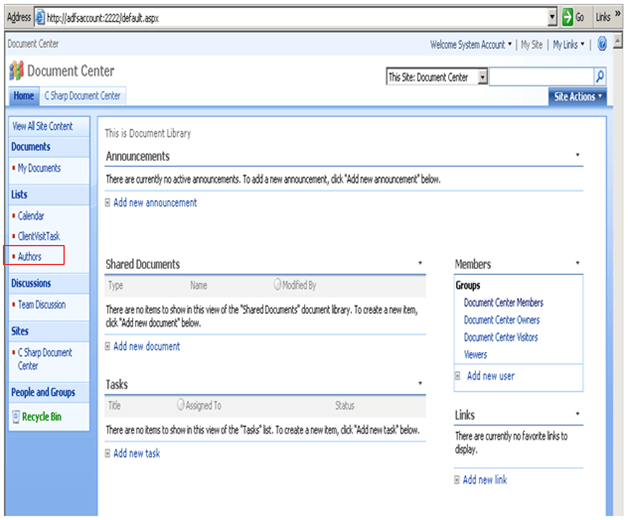Expand the Announcements web part menu arrow
628x520 pixels.
point(578,156)
